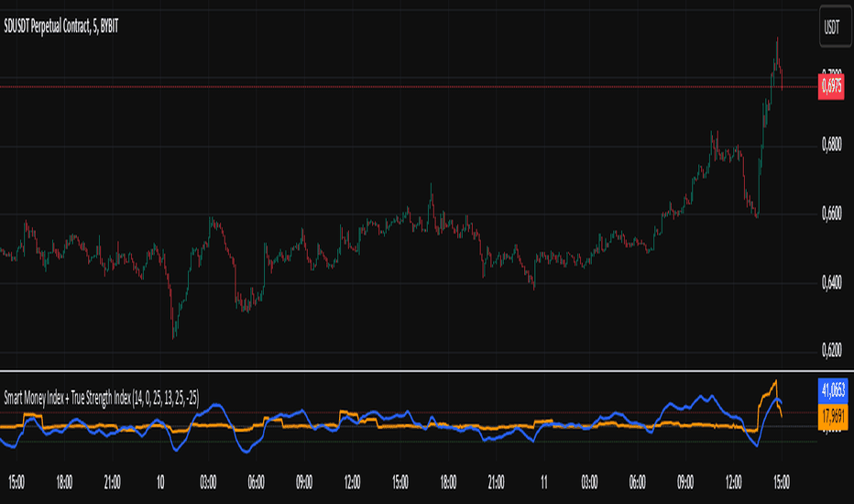Click the 0,6200 price axis label

pyautogui.click(x=831, y=350)
